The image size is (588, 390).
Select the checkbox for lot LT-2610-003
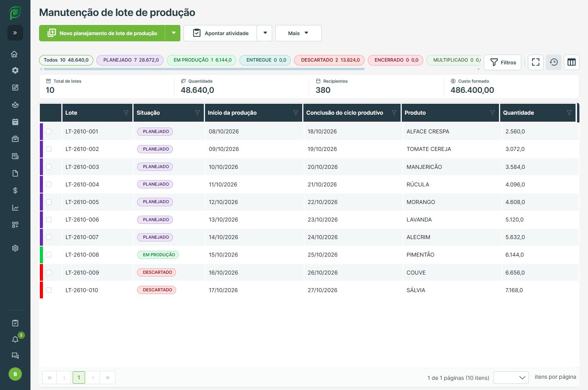[49, 167]
